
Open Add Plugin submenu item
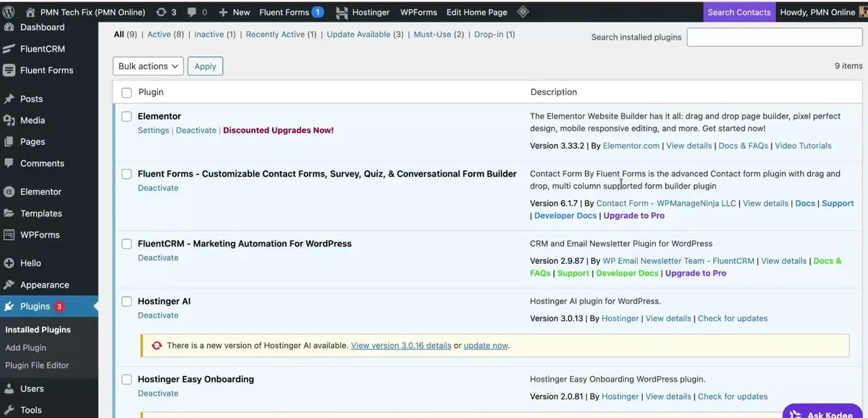[26, 347]
